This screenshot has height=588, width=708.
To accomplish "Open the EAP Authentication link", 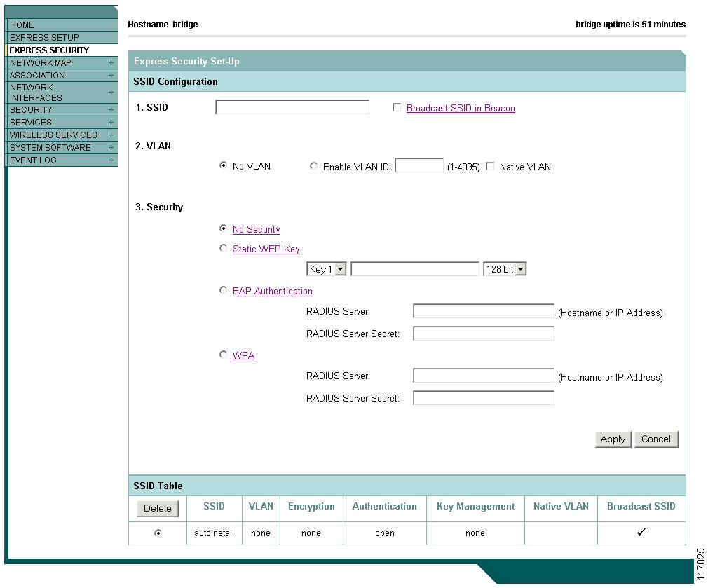I will 272,291.
